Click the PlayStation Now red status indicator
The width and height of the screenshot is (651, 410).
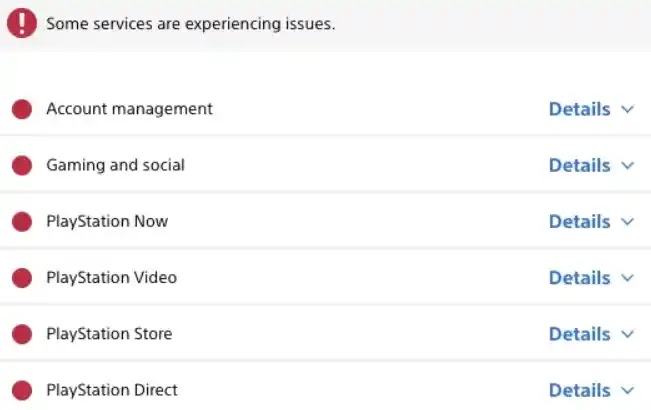click(21, 221)
